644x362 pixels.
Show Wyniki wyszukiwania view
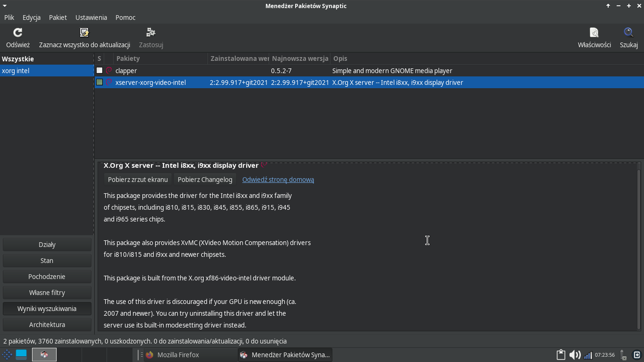coord(47,309)
